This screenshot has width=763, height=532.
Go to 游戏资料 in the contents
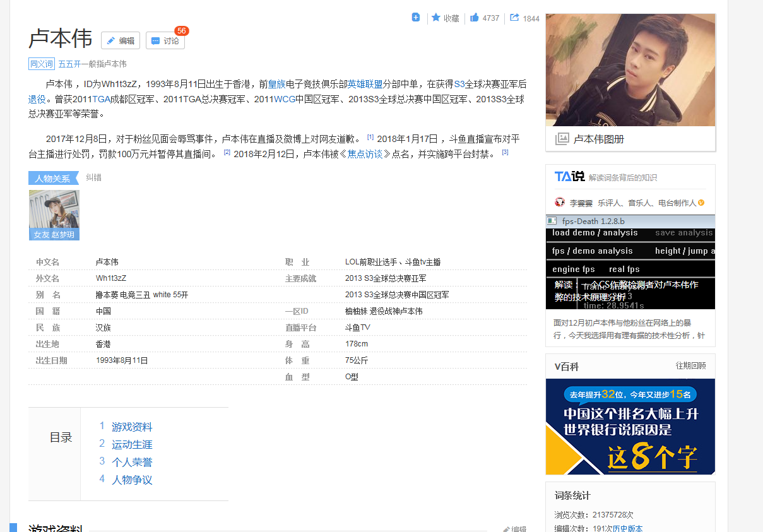[x=132, y=427]
